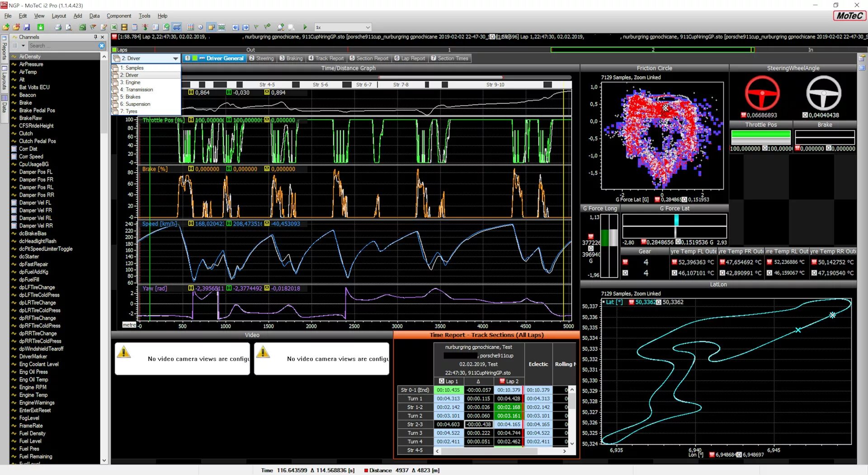Open the Layout menu
The width and height of the screenshot is (868, 475).
pyautogui.click(x=59, y=16)
